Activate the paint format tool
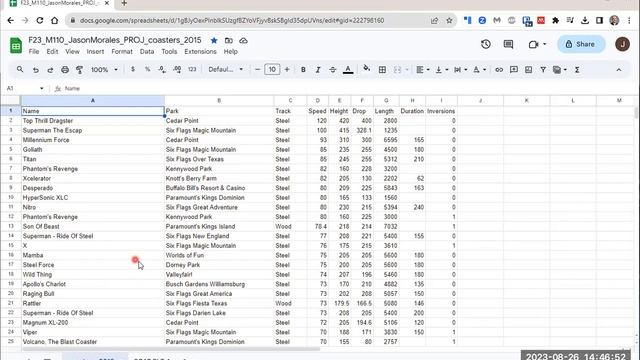Viewport: 640px width, 360px height. [80, 70]
